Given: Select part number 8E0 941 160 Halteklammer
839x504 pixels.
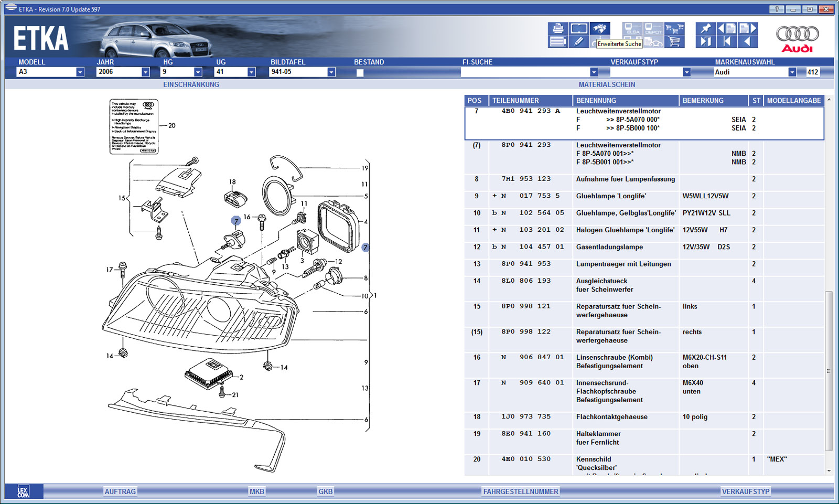Looking at the screenshot, I should coord(526,434).
